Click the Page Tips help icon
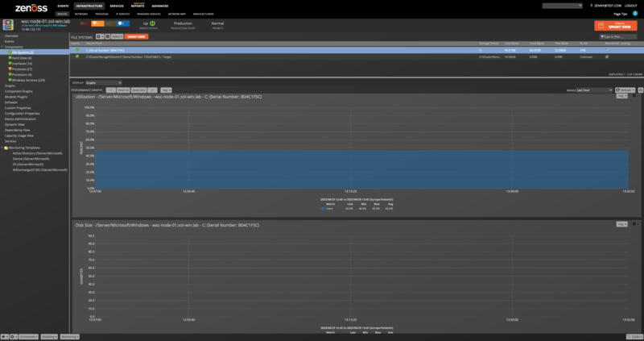 [635, 14]
